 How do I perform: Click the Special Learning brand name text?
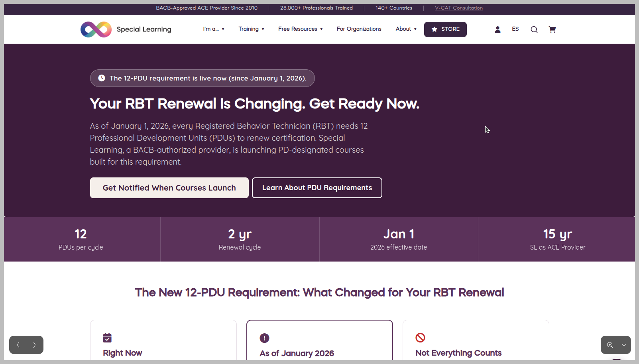144,30
